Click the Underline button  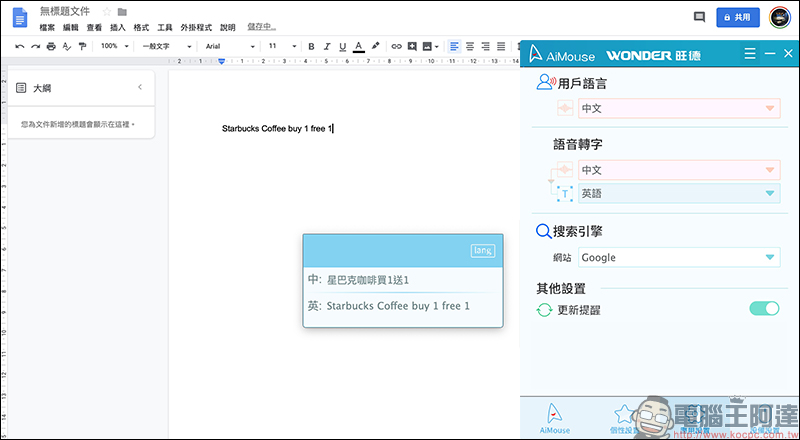pos(343,46)
